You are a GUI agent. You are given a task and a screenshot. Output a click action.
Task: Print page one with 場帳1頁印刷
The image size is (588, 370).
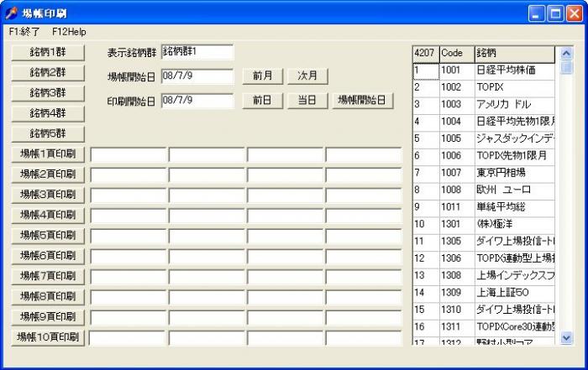[47, 154]
